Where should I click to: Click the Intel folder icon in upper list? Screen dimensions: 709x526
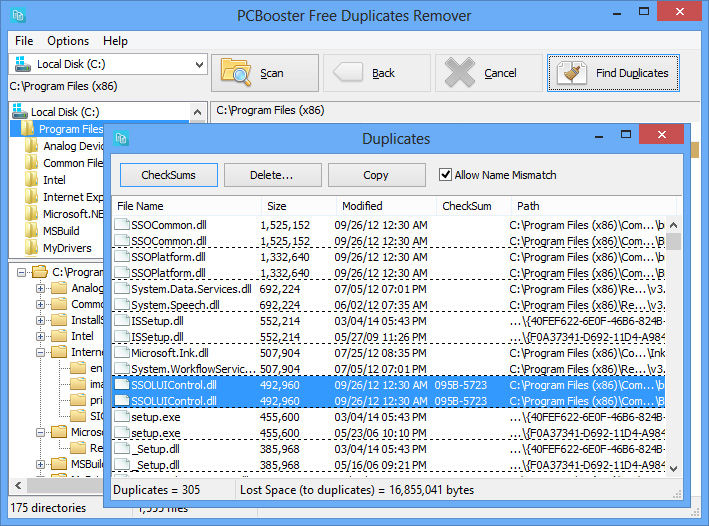[x=32, y=180]
